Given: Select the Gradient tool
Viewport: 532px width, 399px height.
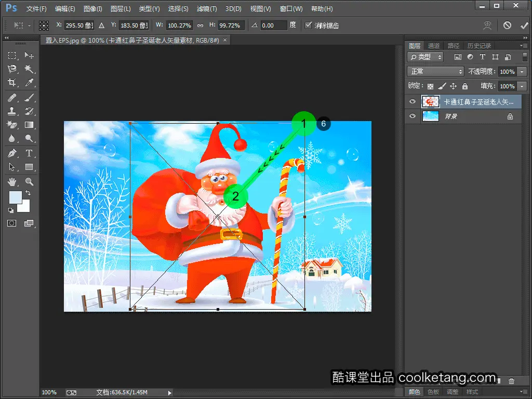Looking at the screenshot, I should [x=29, y=125].
